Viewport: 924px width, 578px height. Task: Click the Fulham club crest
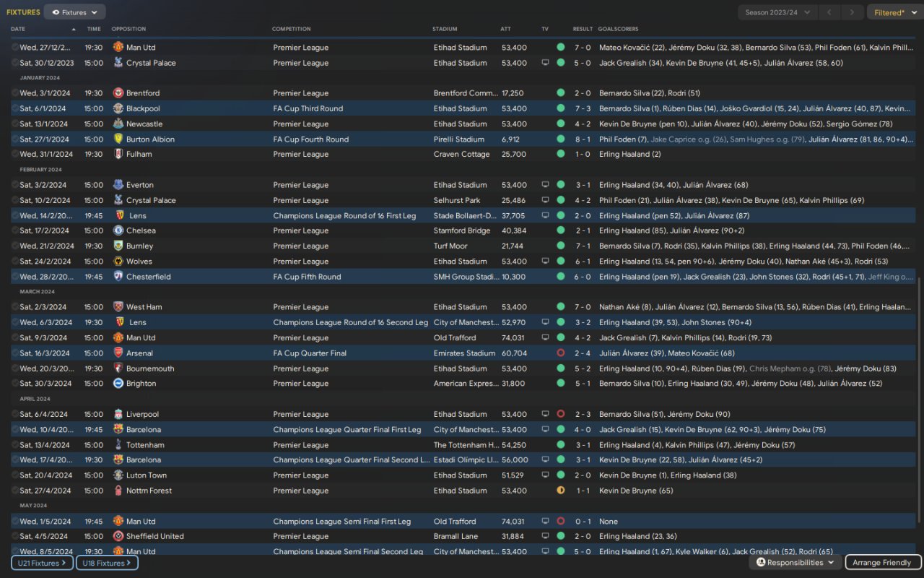click(x=118, y=154)
